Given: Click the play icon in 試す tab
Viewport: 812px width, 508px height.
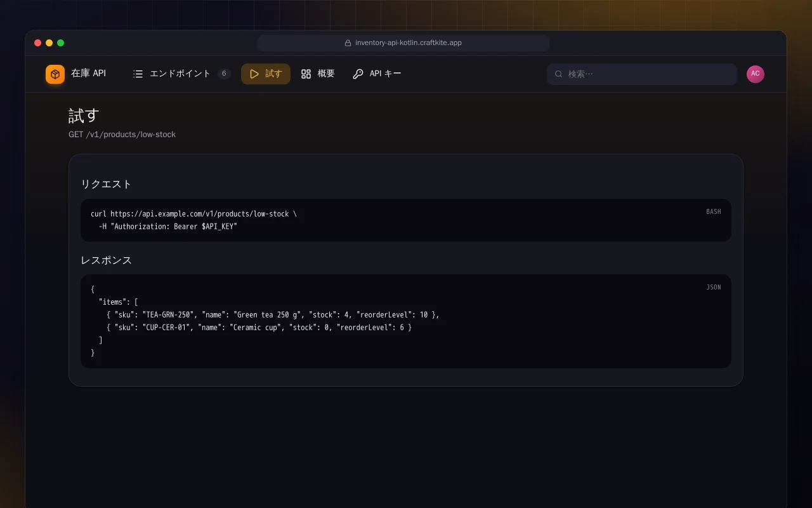Looking at the screenshot, I should coord(254,74).
